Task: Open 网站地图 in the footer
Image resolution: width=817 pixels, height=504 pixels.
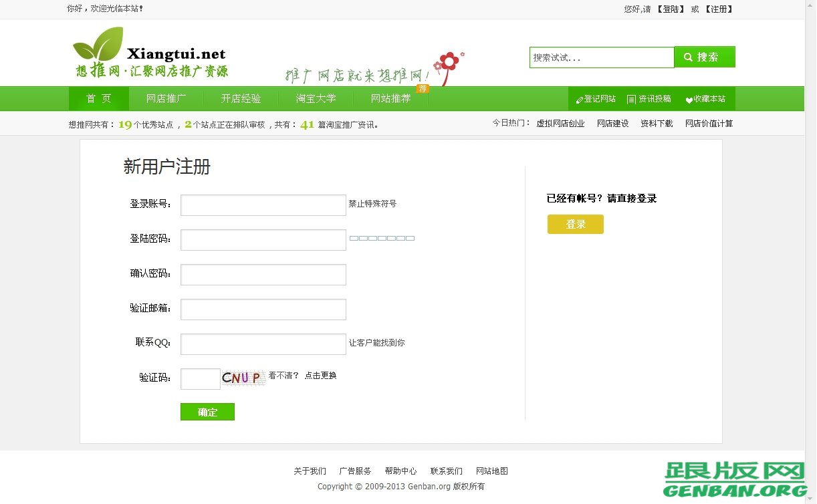Action: coord(491,471)
